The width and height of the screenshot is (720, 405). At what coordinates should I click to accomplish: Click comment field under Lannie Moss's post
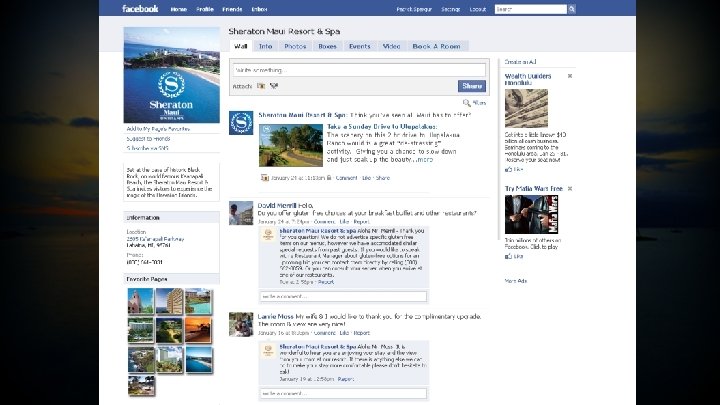(343, 394)
